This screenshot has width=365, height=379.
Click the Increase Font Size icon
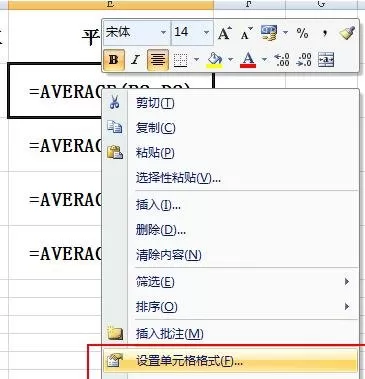[x=225, y=33]
